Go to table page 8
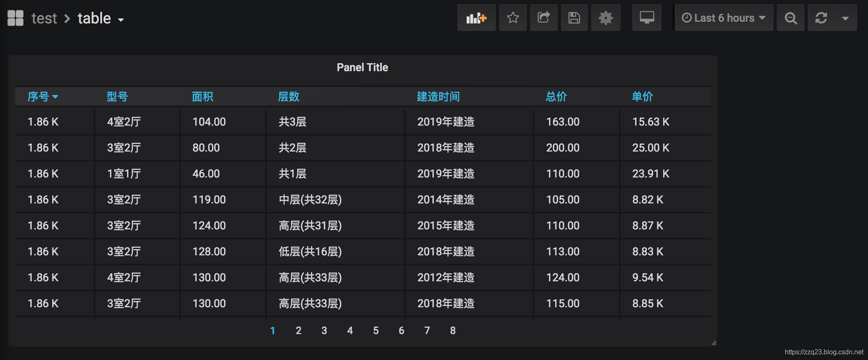Image resolution: width=868 pixels, height=360 pixels. pyautogui.click(x=453, y=331)
